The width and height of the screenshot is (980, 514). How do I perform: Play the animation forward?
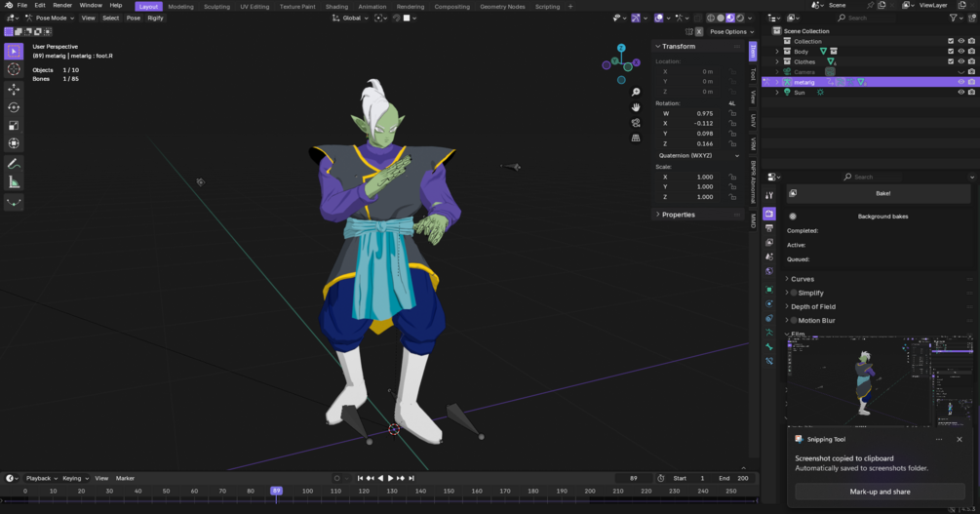(391, 478)
